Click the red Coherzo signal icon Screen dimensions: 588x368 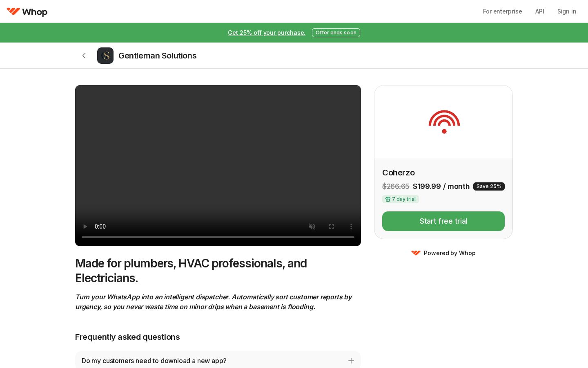click(444, 122)
